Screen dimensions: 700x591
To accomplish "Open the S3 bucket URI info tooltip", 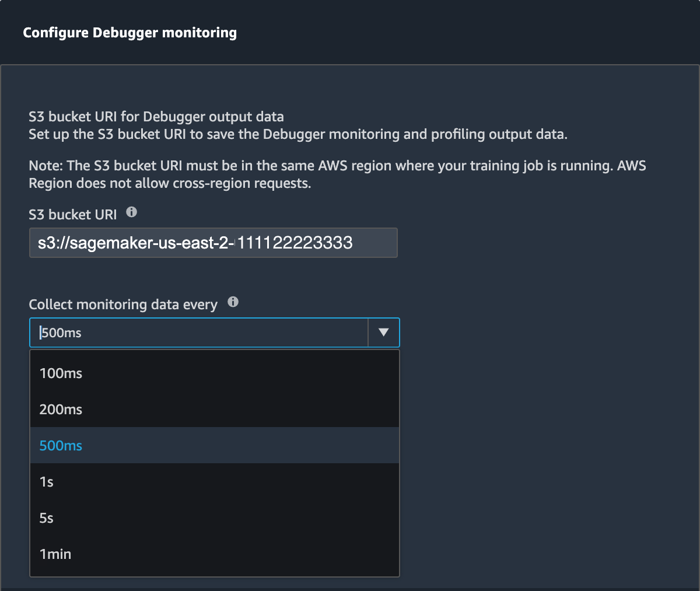I will pos(132,212).
